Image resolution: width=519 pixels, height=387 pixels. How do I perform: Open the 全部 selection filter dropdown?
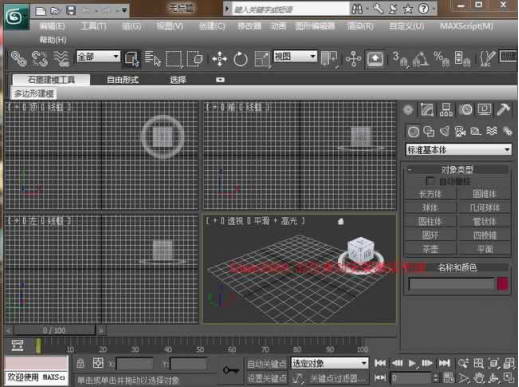(x=98, y=57)
